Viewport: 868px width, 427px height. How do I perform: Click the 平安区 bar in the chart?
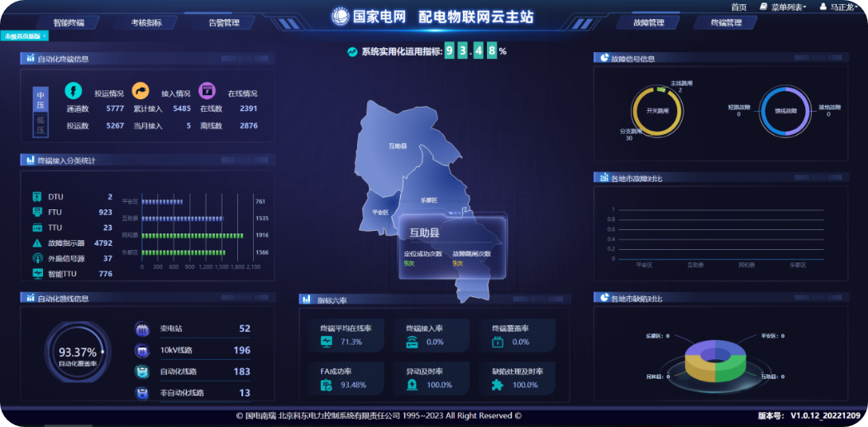[x=162, y=202]
